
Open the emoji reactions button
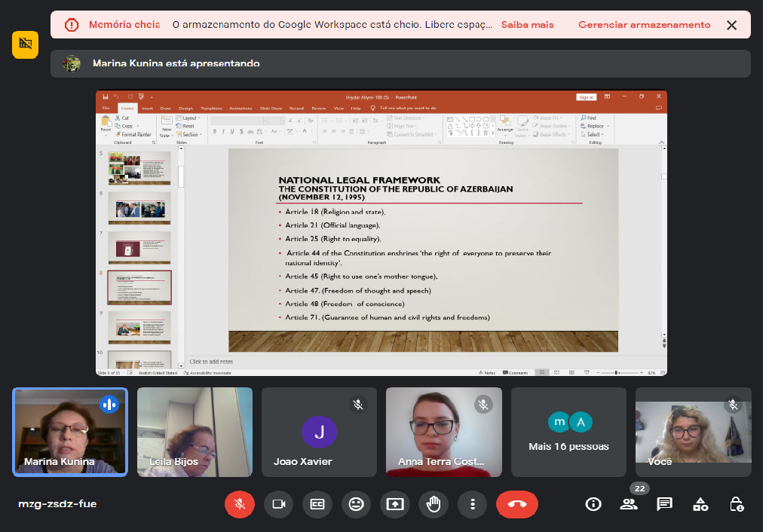coord(356,504)
